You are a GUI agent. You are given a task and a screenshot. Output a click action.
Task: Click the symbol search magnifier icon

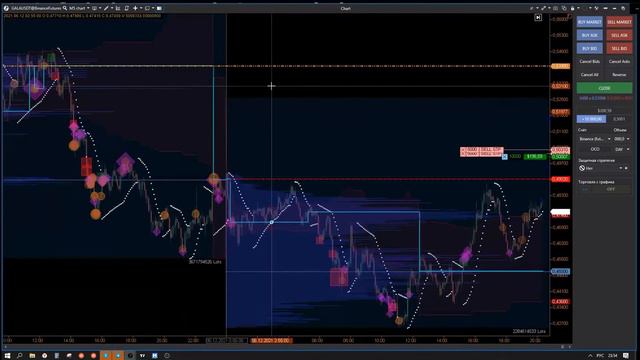coord(64,8)
